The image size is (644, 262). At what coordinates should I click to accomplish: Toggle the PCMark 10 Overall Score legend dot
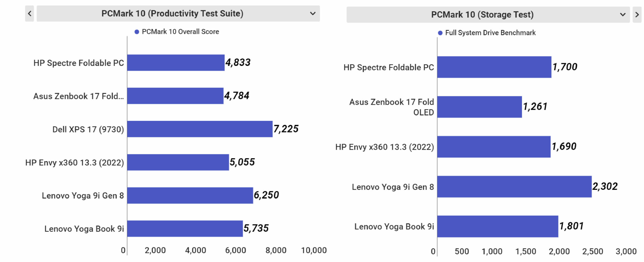tap(137, 32)
